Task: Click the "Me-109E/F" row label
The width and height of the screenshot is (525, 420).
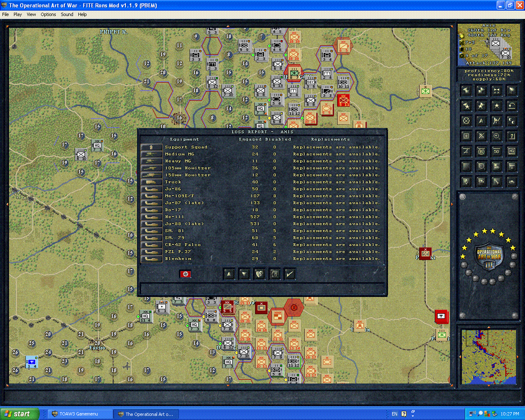Action: (x=180, y=196)
